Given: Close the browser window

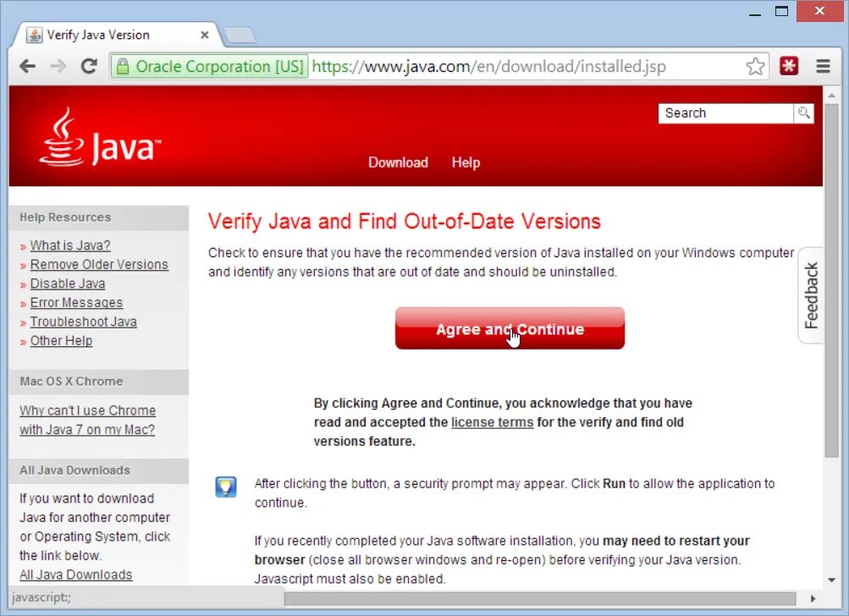Looking at the screenshot, I should pos(819,11).
